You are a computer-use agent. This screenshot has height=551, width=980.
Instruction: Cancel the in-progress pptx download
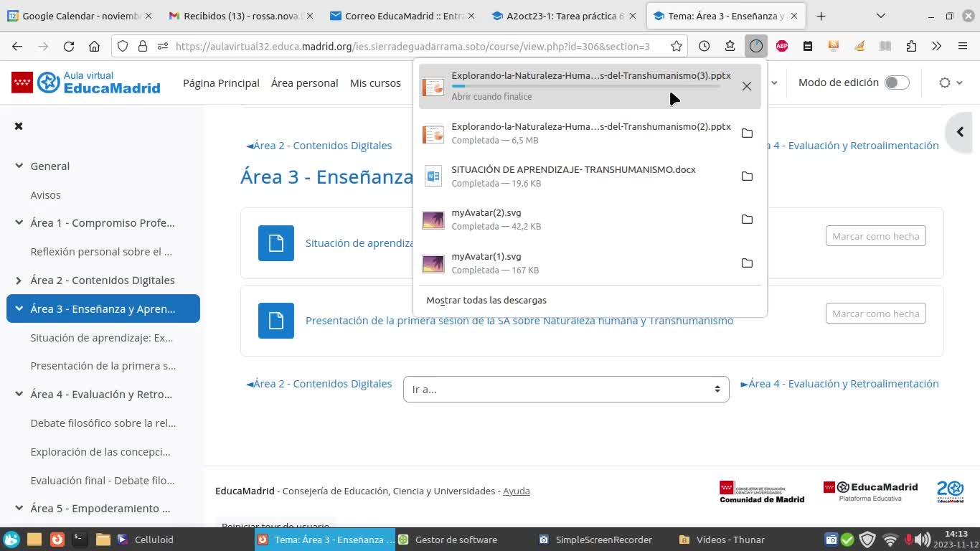pyautogui.click(x=747, y=86)
